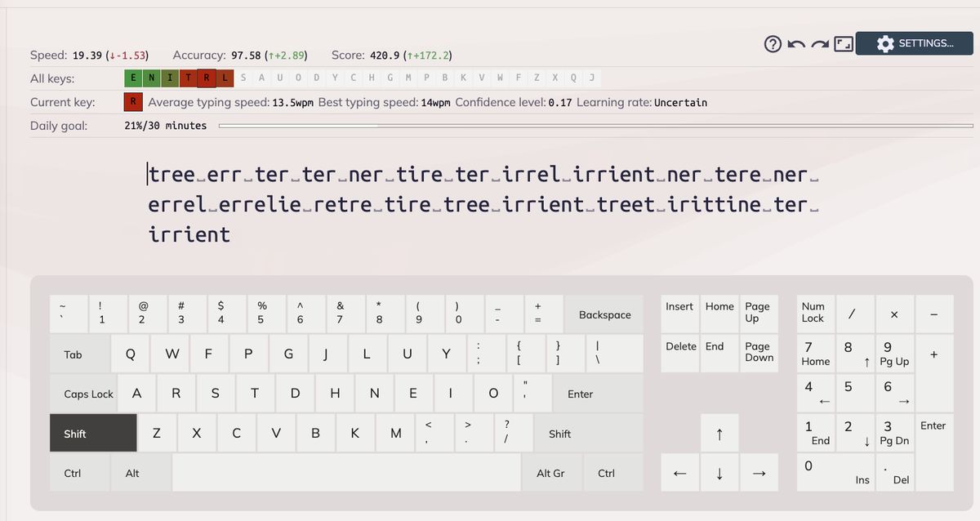Toggle Num Lock on the numeric keypad
980x521 pixels.
(x=813, y=314)
